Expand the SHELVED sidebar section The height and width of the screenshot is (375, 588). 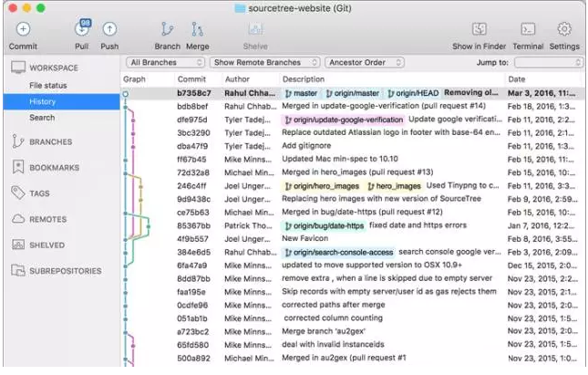[x=46, y=245]
